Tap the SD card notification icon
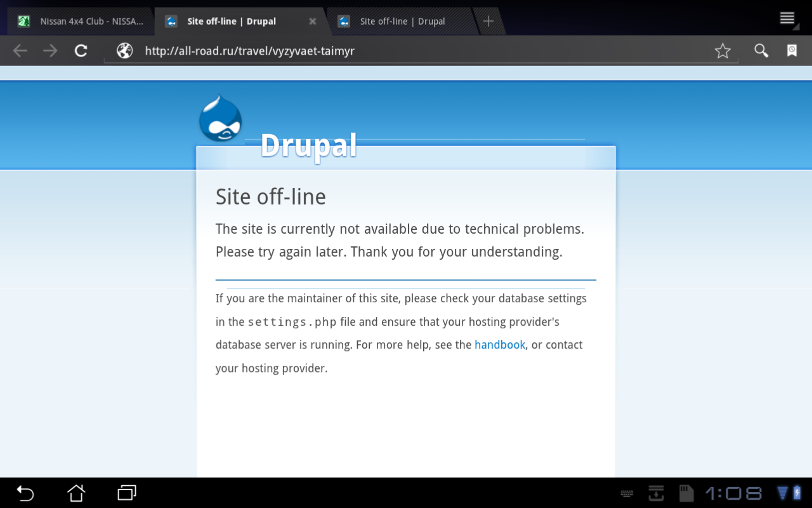 click(686, 493)
